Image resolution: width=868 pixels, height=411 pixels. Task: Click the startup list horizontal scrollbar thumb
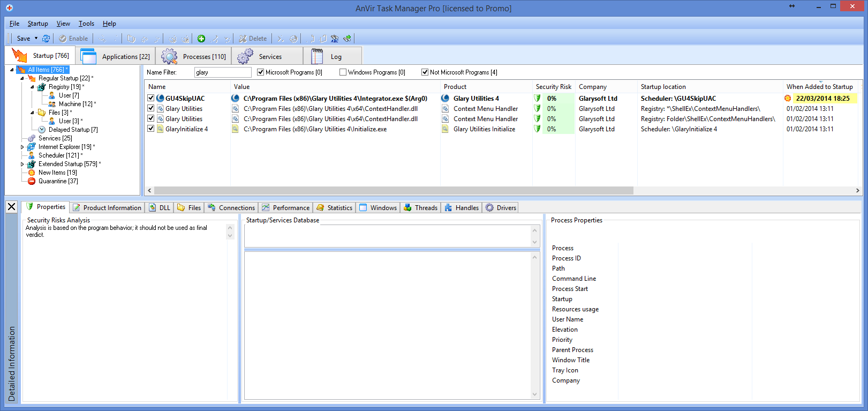394,190
